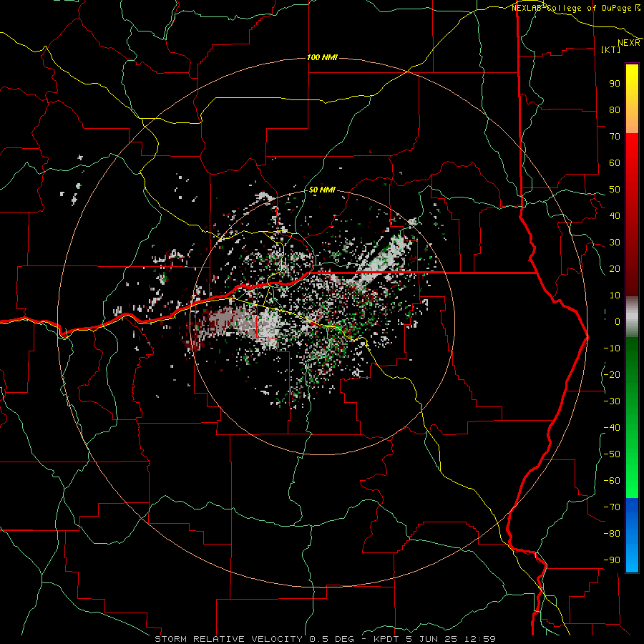Click the NEXR label above the color scale
Viewport: 644px width, 644px height.
[x=628, y=43]
